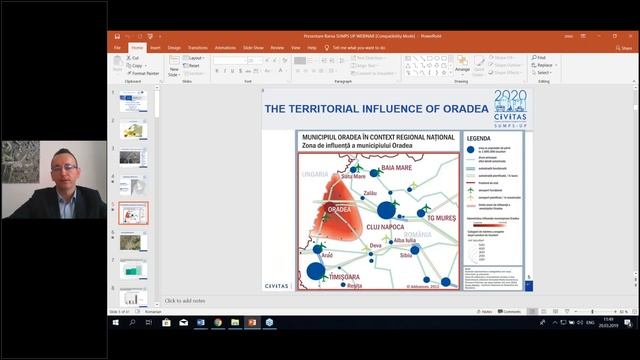Activate the Format Painter
This screenshot has height=360, width=640.
pyautogui.click(x=143, y=73)
